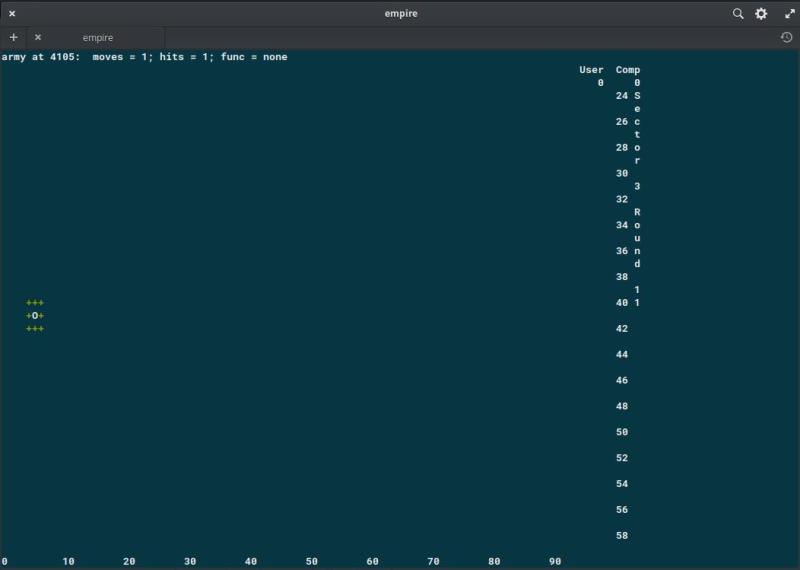Image resolution: width=800 pixels, height=570 pixels.
Task: Close the empire terminal window
Action: 12,14
